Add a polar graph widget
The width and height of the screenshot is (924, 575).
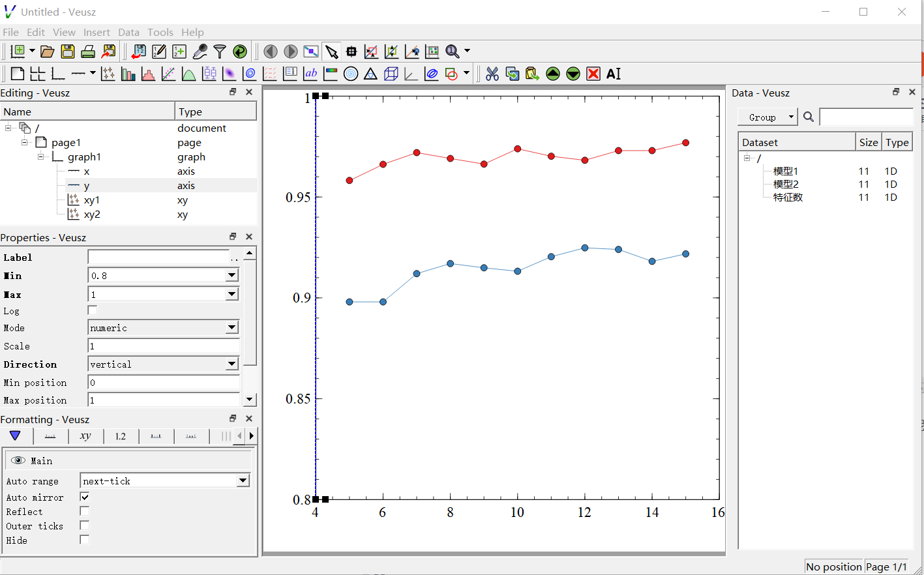pos(351,74)
